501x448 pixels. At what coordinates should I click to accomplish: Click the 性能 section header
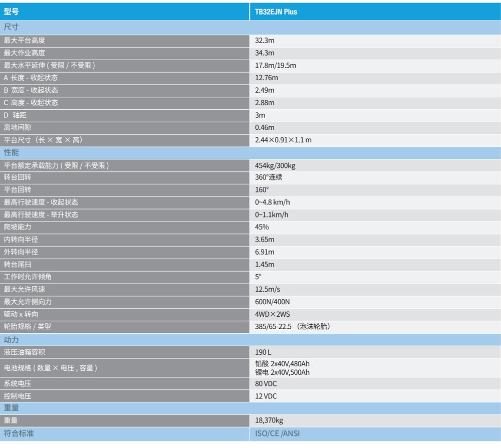[x=250, y=153]
